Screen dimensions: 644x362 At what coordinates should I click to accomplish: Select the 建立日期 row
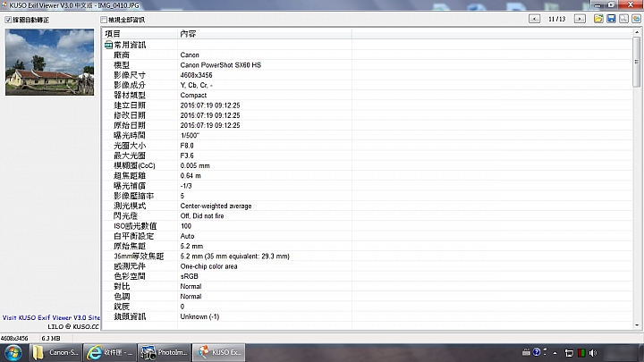click(368, 105)
